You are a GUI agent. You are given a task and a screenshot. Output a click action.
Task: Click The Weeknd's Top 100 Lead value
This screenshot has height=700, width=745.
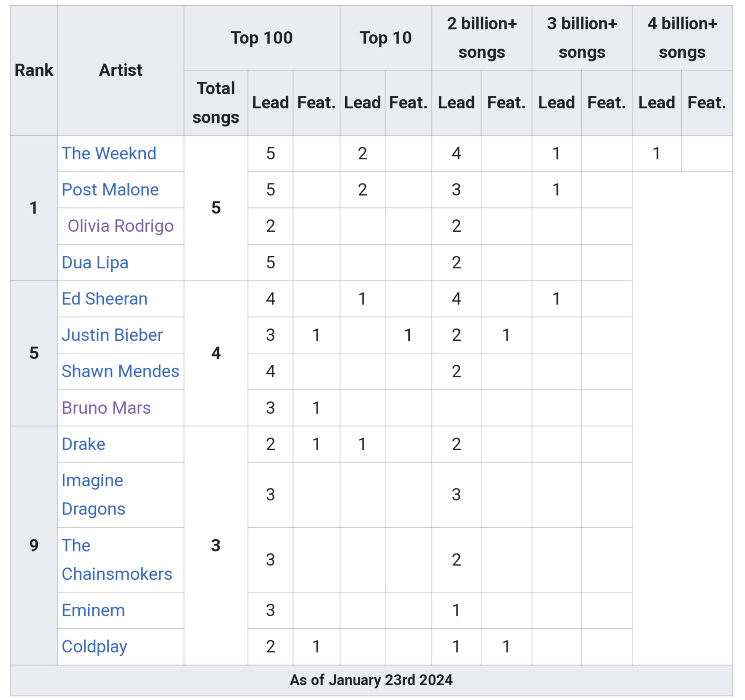tap(270, 153)
